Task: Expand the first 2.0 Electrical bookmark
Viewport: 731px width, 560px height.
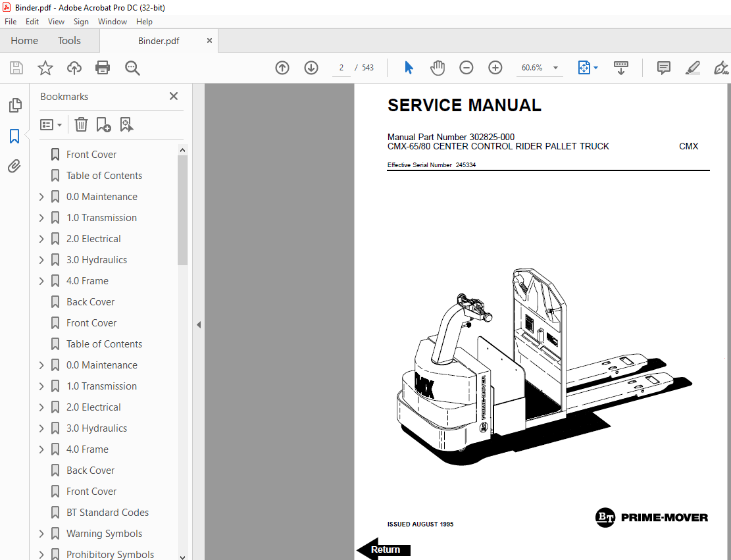Action: [41, 239]
